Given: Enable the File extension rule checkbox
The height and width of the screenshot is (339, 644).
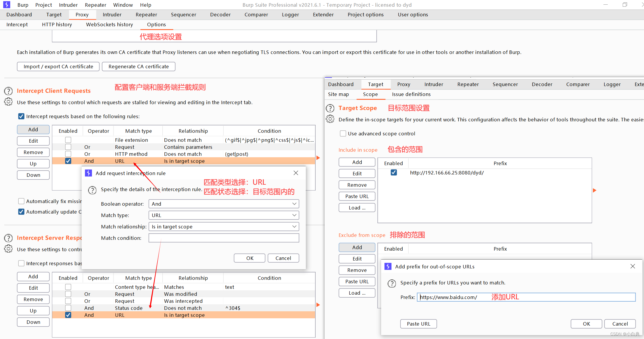Looking at the screenshot, I should (68, 140).
